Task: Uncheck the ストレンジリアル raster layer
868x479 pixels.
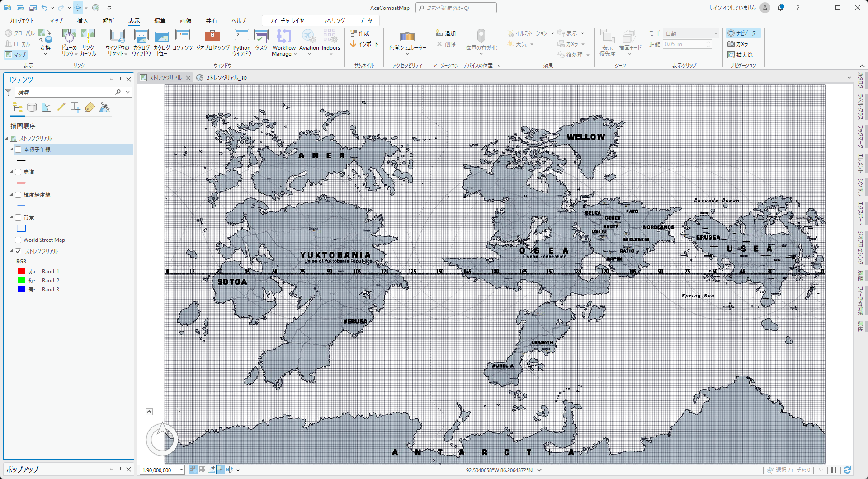Action: click(x=19, y=251)
